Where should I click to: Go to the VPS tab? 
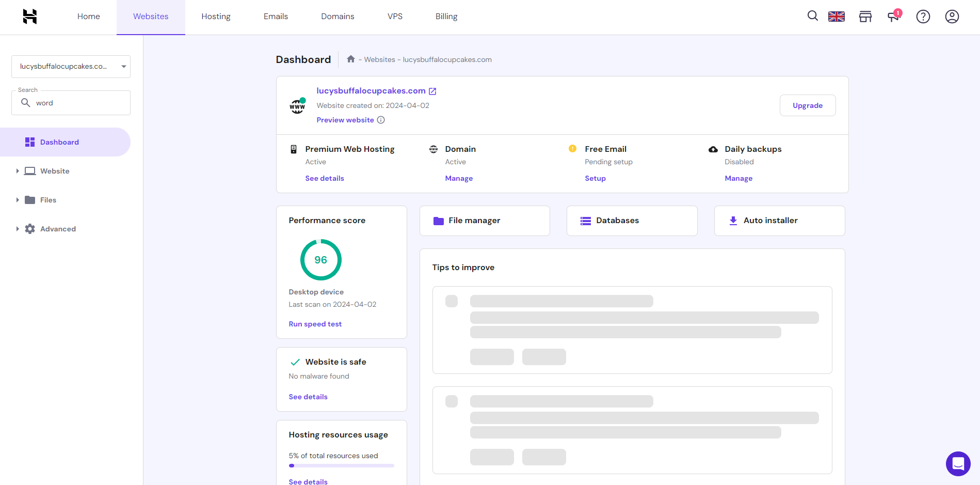tap(395, 17)
